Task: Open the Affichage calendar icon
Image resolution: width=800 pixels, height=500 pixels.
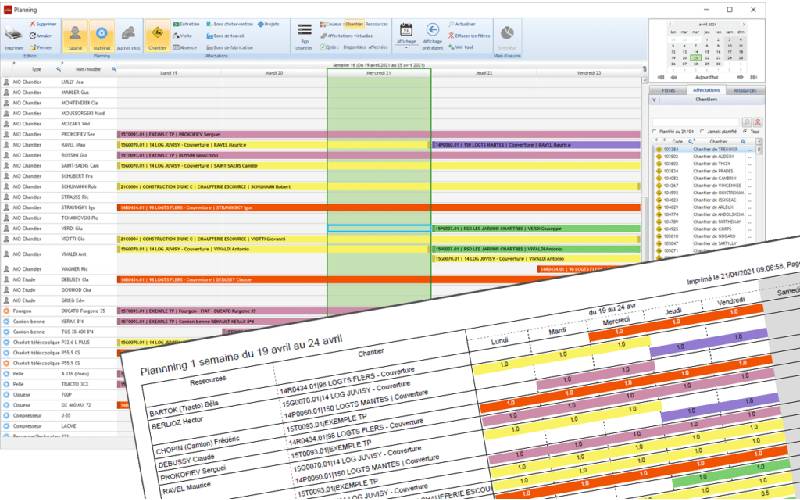Action: (x=406, y=30)
